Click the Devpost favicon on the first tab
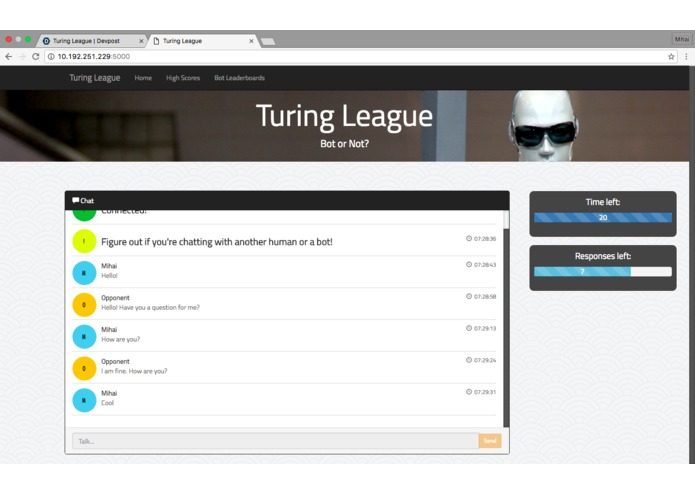The width and height of the screenshot is (695, 494). coord(46,41)
